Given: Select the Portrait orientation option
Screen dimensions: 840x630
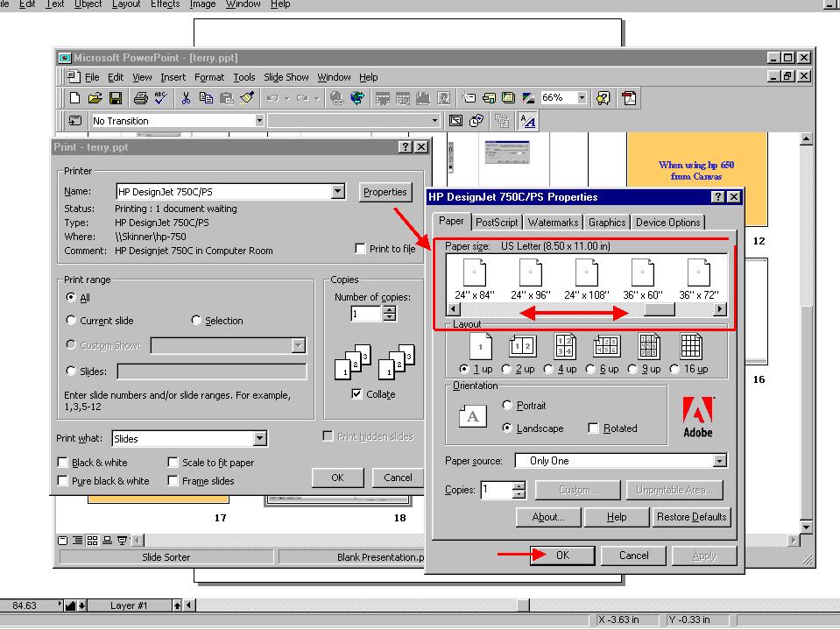Looking at the screenshot, I should point(508,406).
